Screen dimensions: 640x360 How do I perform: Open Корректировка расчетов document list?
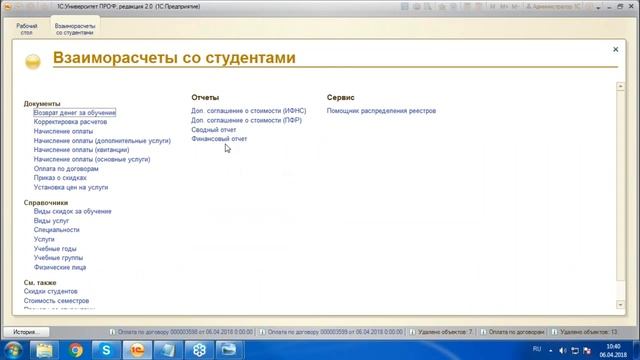(70, 122)
